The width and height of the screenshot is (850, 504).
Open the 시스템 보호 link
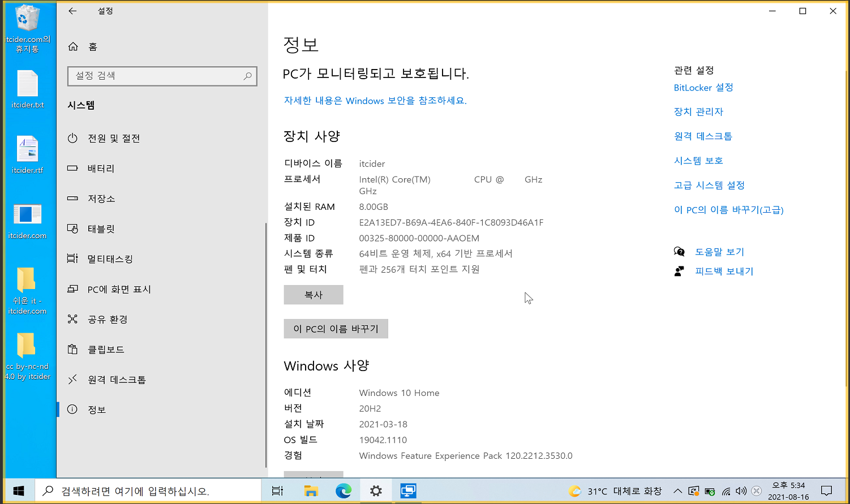click(x=698, y=161)
